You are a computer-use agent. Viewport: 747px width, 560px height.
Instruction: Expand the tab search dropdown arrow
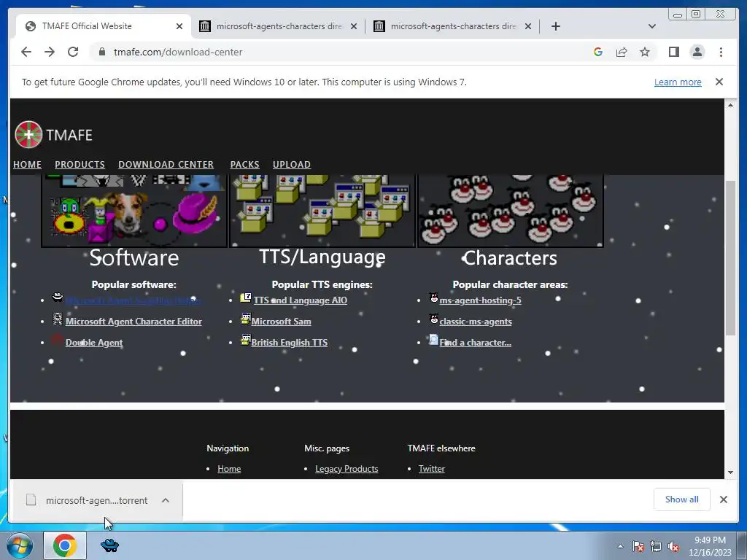point(652,26)
